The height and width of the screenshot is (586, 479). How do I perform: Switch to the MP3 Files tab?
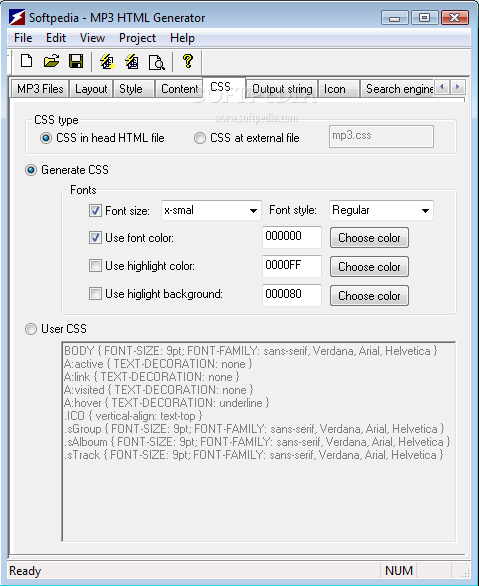tap(40, 89)
